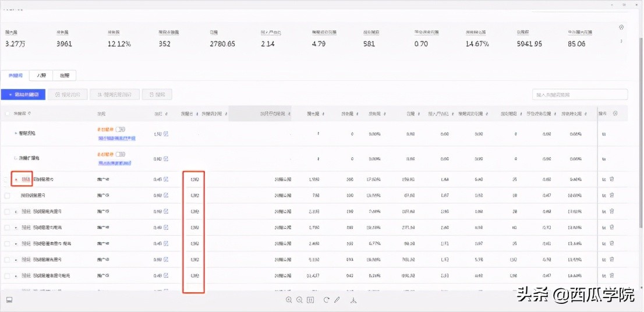Click the widest grey button in the action bar
644x312 pixels.
pos(115,94)
